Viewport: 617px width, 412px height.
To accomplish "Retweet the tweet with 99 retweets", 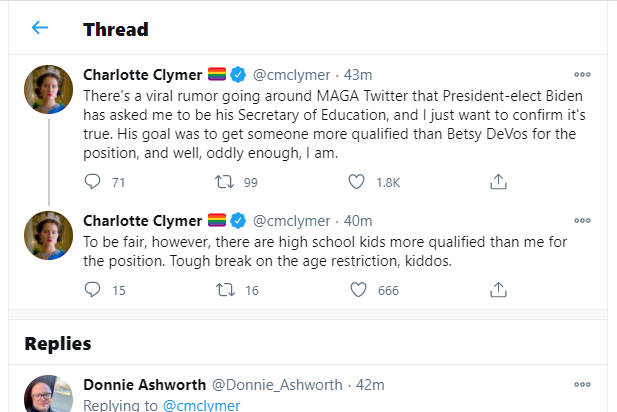I will pyautogui.click(x=224, y=182).
